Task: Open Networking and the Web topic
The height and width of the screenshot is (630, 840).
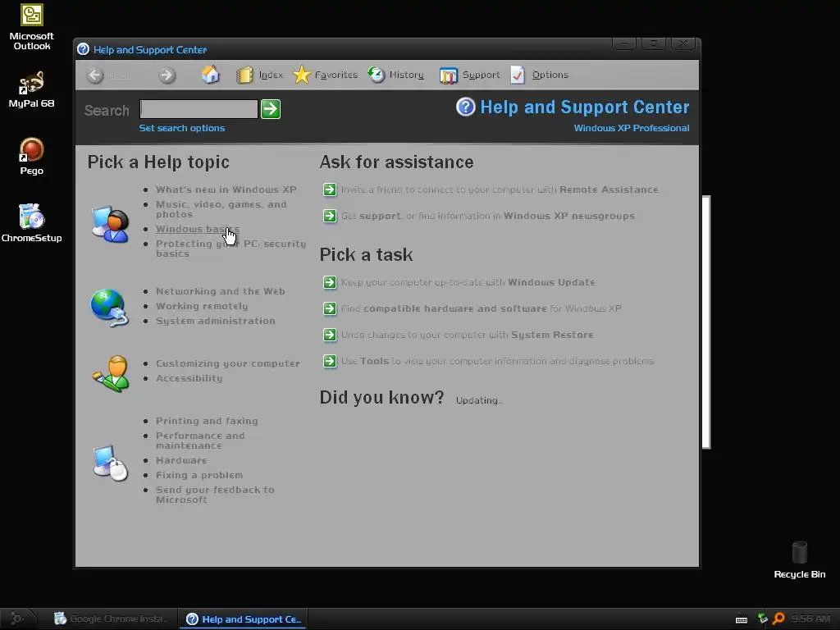Action: [220, 291]
